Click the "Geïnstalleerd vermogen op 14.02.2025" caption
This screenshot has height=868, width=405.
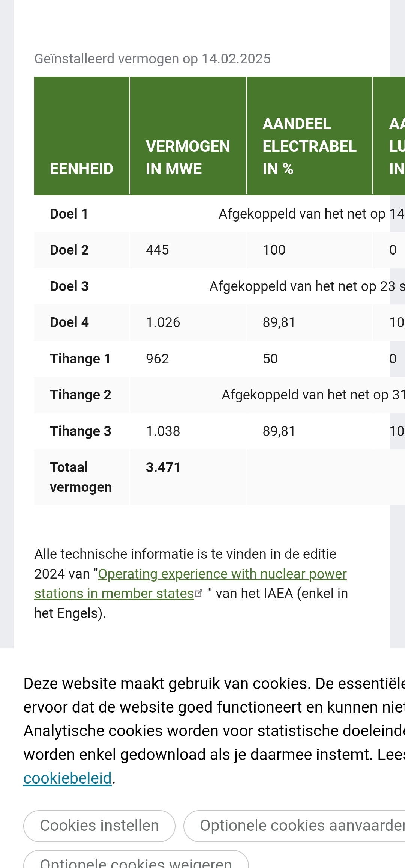point(152,59)
